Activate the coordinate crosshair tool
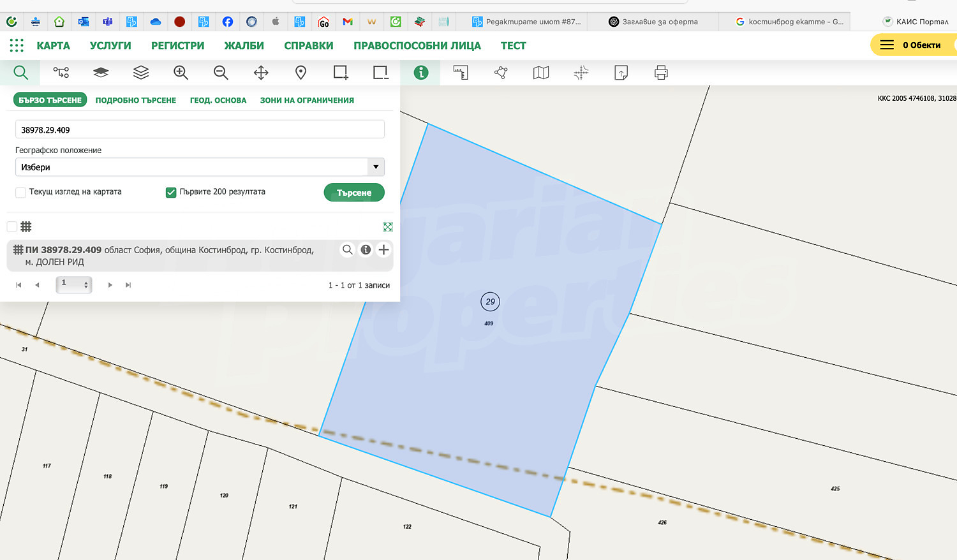957x560 pixels. pyautogui.click(x=581, y=73)
